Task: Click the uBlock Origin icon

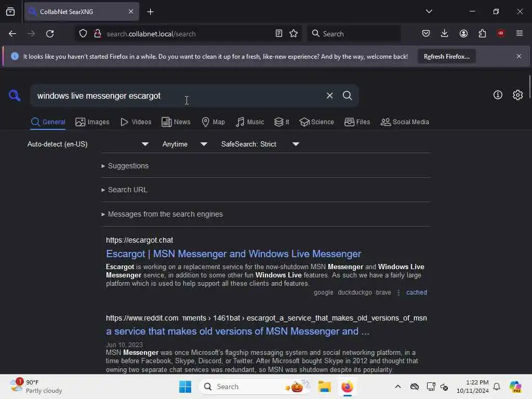Action: (x=501, y=33)
